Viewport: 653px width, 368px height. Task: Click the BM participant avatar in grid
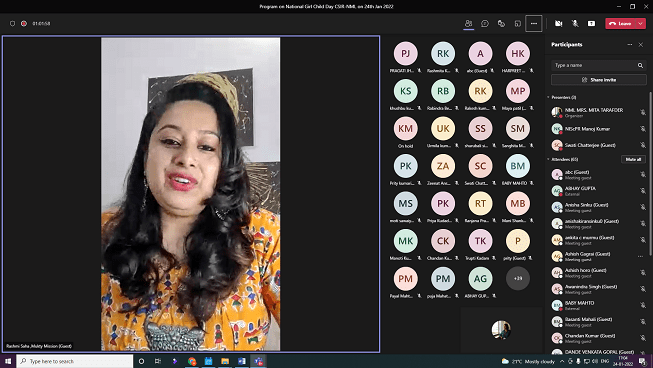[518, 166]
